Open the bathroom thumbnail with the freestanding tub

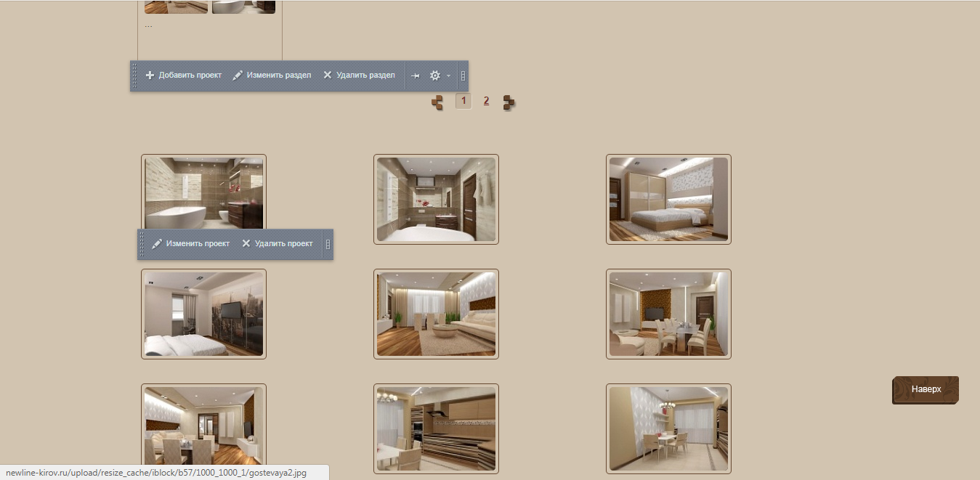[203, 193]
